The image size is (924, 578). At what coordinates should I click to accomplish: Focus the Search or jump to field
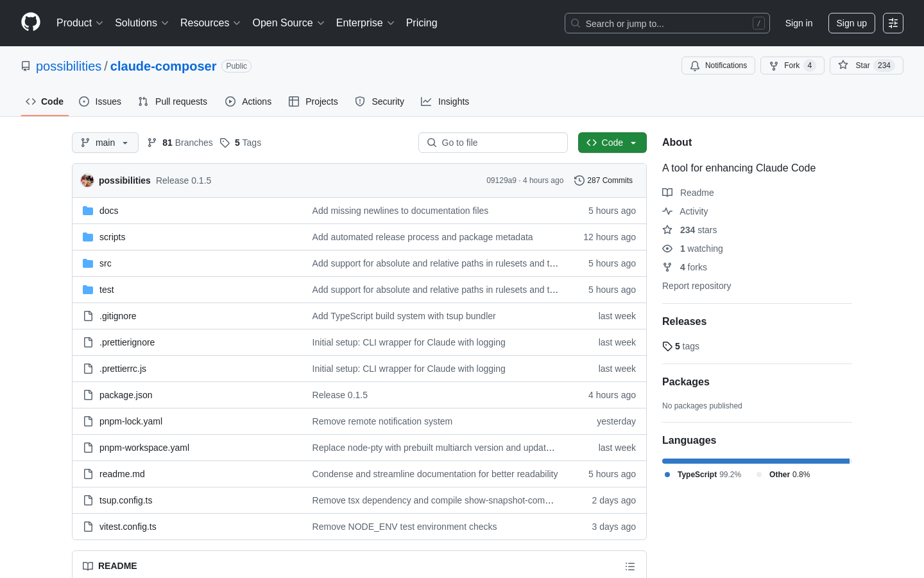[667, 23]
